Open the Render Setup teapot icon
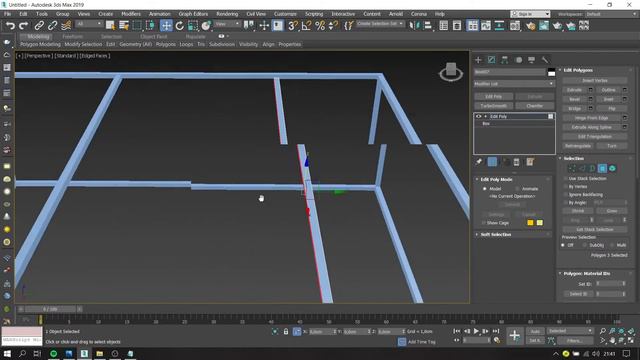640x360 pixels. [x=530, y=26]
